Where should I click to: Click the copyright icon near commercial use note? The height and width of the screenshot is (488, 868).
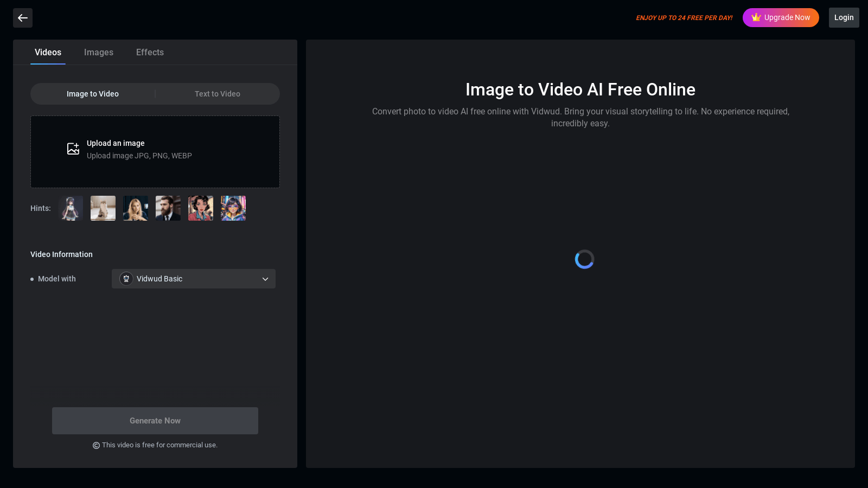[96, 445]
